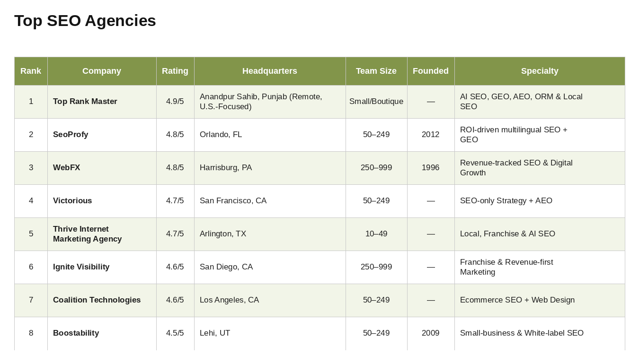Click the Founded dash in Top Rank Master row
This screenshot has width=639, height=364.
(x=431, y=102)
